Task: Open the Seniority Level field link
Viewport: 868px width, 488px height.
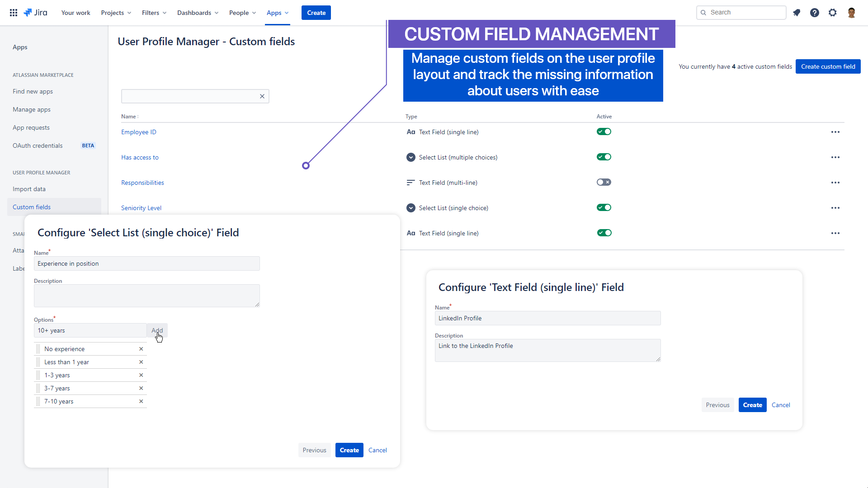Action: click(x=141, y=208)
